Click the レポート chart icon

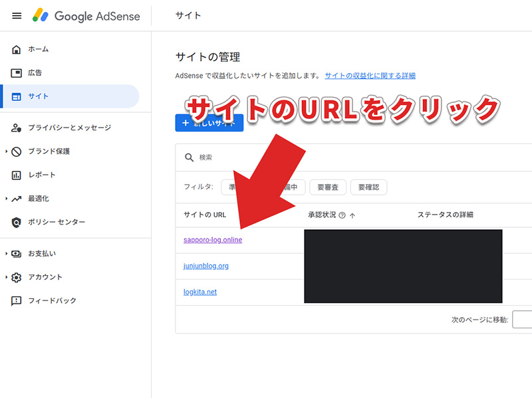tap(16, 175)
